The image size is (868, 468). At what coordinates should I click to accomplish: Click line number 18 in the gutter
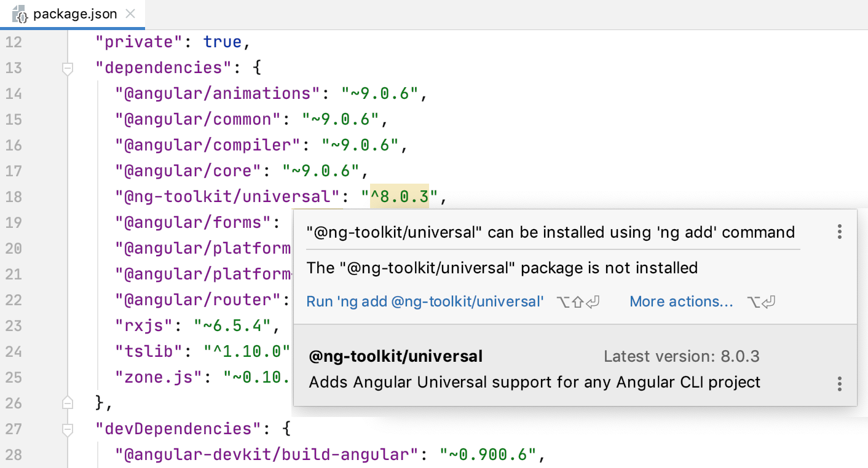pos(14,197)
